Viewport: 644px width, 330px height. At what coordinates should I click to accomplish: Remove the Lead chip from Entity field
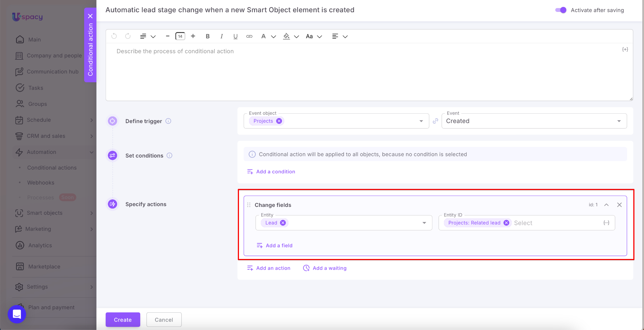point(283,223)
